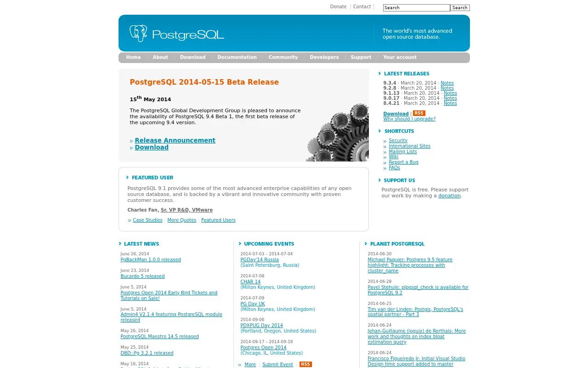Open the Bucardo 5 released news item
This screenshot has height=368, width=588.
(x=142, y=276)
